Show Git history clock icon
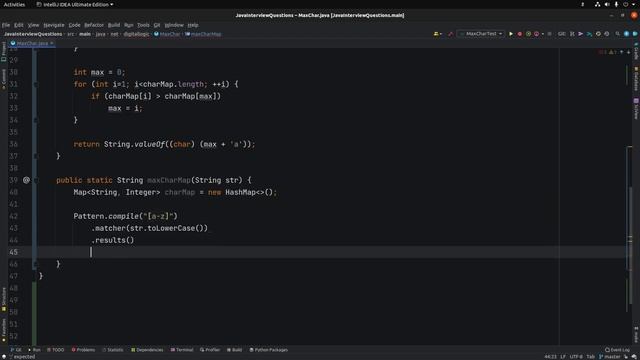The width and height of the screenshot is (640, 360). 598,34
